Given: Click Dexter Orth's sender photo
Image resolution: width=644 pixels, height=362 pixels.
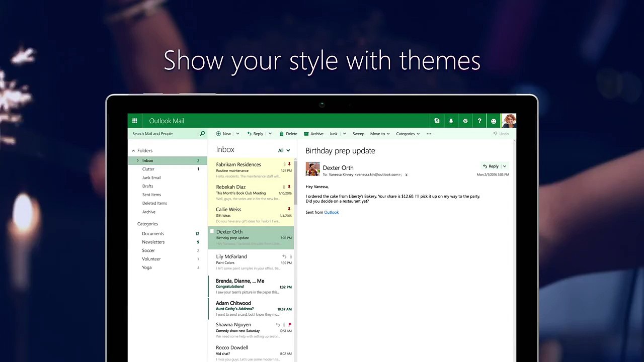Looking at the screenshot, I should pos(312,169).
